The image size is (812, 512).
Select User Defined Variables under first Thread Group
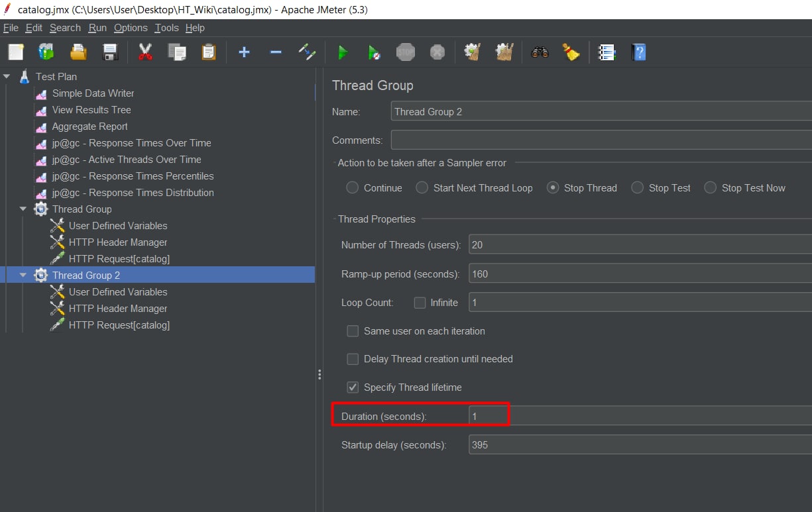coord(118,226)
